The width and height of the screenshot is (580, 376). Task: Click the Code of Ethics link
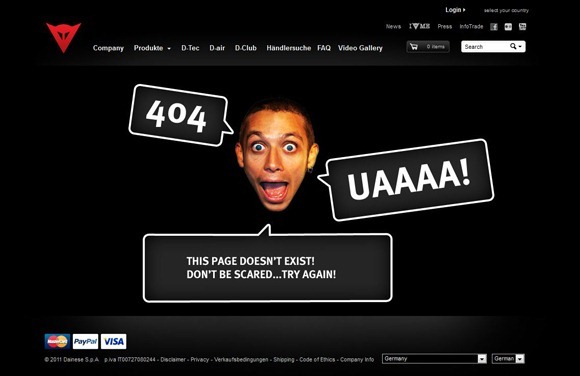pos(317,359)
